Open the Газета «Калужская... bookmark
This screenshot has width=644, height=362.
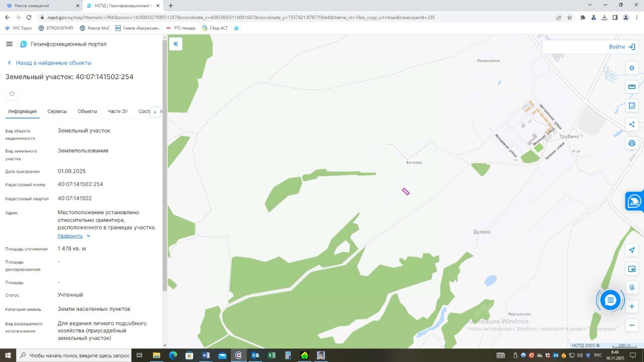[x=138, y=28]
